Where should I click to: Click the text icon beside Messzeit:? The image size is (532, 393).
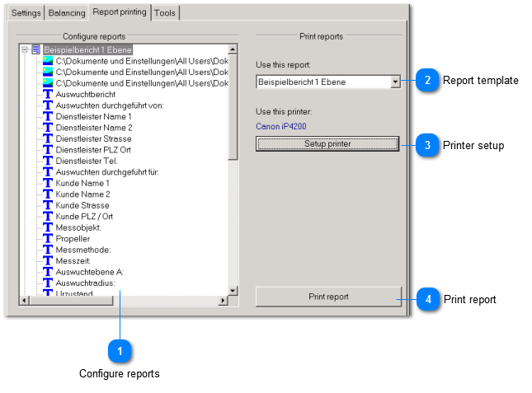[x=48, y=260]
